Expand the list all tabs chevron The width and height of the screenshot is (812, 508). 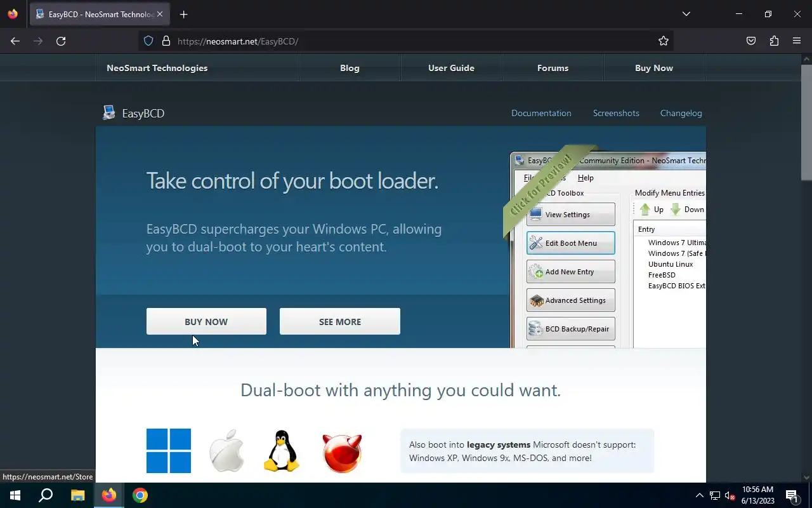pos(686,14)
